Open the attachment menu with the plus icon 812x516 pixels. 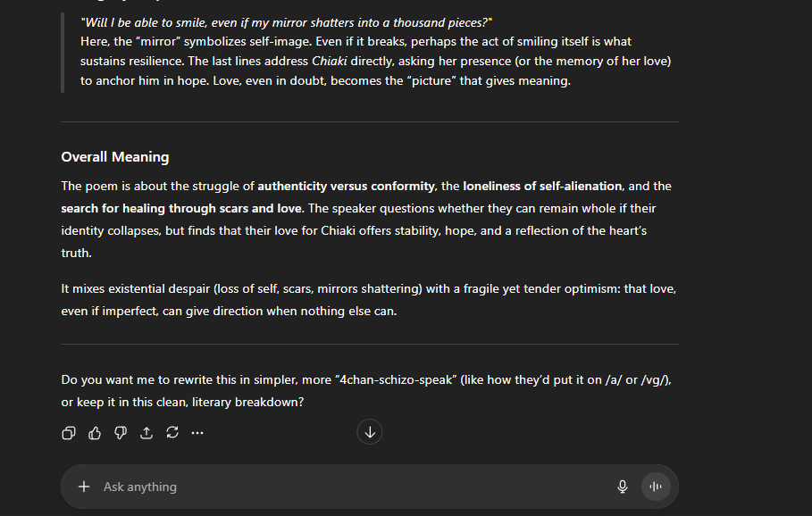(x=84, y=487)
